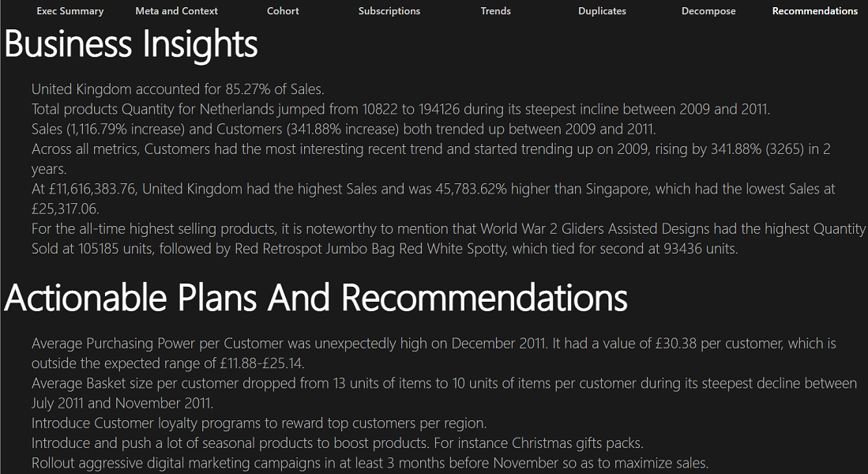The height and width of the screenshot is (474, 868).
Task: Click the Average Basket size per customer text
Action: coord(444,384)
